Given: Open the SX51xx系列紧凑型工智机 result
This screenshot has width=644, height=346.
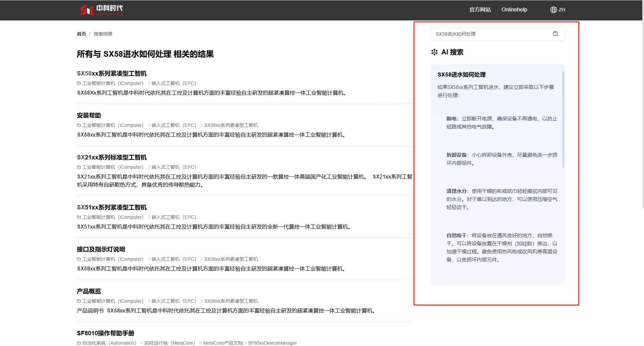Looking at the screenshot, I should [x=111, y=207].
